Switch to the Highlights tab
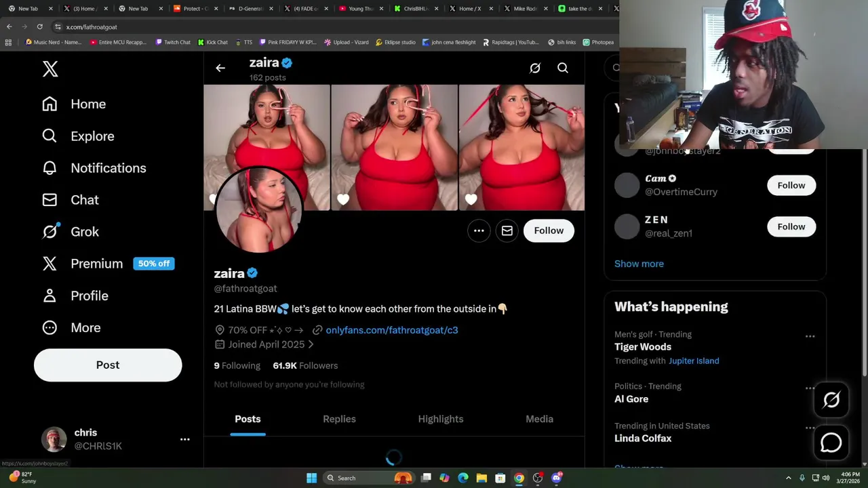Image resolution: width=868 pixels, height=488 pixels. pyautogui.click(x=441, y=419)
